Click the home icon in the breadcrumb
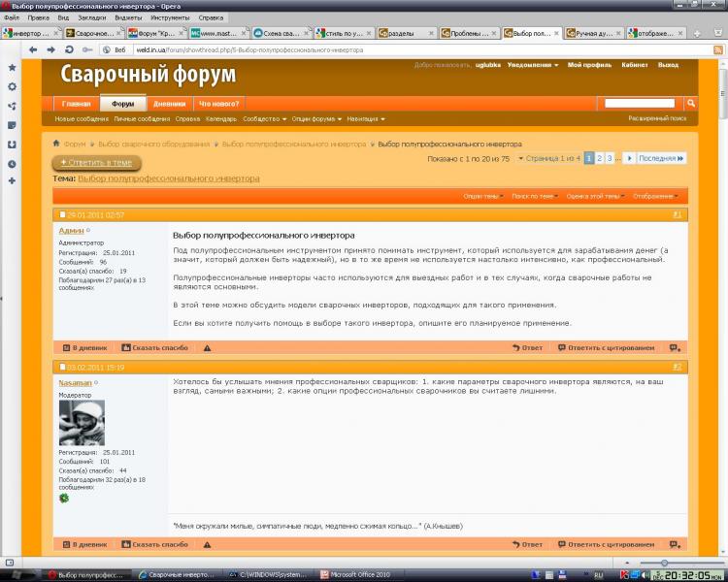 coord(56,144)
